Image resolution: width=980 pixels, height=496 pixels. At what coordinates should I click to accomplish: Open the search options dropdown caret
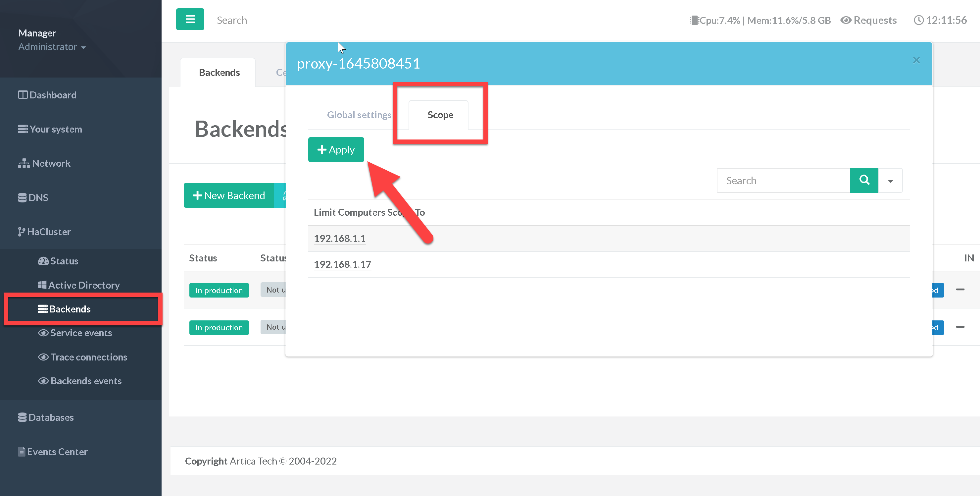coord(890,181)
